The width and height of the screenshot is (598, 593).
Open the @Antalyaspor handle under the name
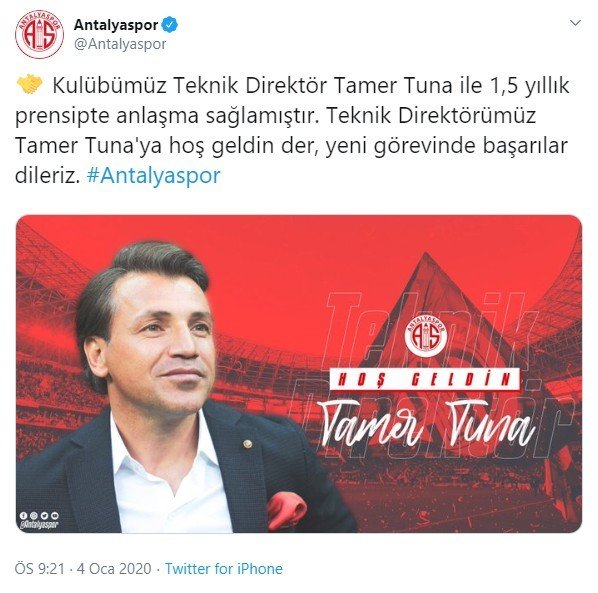point(120,44)
